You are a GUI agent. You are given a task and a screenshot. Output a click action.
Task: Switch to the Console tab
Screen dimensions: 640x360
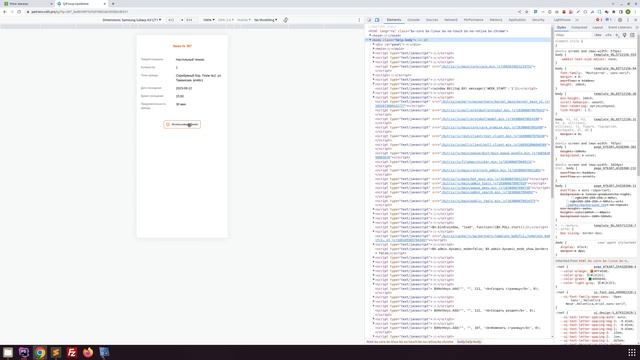413,20
